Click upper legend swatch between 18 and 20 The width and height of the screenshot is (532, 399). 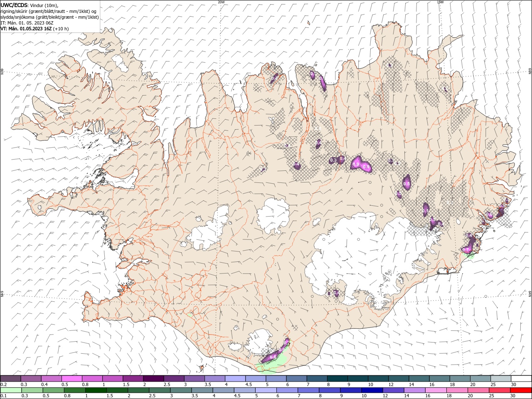click(460, 379)
